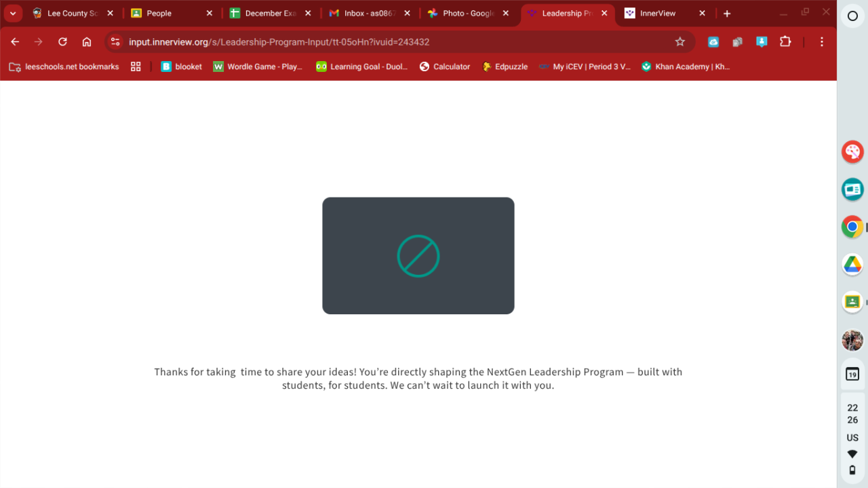Image resolution: width=868 pixels, height=488 pixels.
Task: Minimize the Chrome window
Action: coord(784,13)
